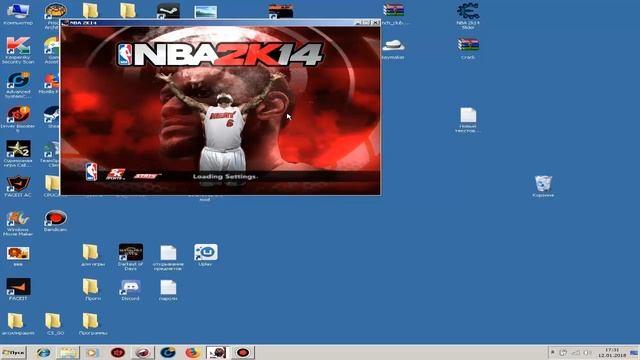Launch the star-icon game shortcut labeled 2

[x=18, y=153]
